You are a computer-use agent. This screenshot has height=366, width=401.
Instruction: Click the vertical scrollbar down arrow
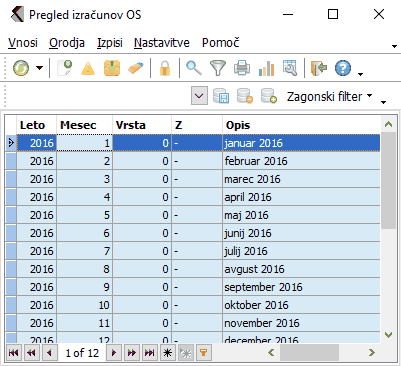(388, 335)
